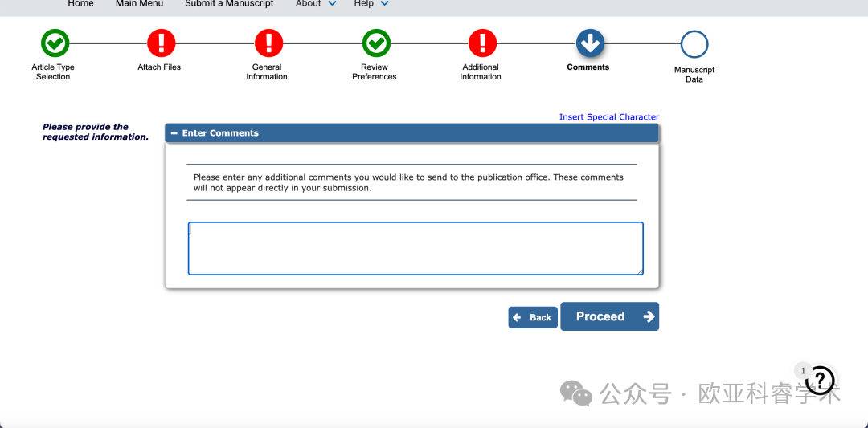
Task: Choose Submit a Manuscript in navigation
Action: pyautogui.click(x=229, y=4)
